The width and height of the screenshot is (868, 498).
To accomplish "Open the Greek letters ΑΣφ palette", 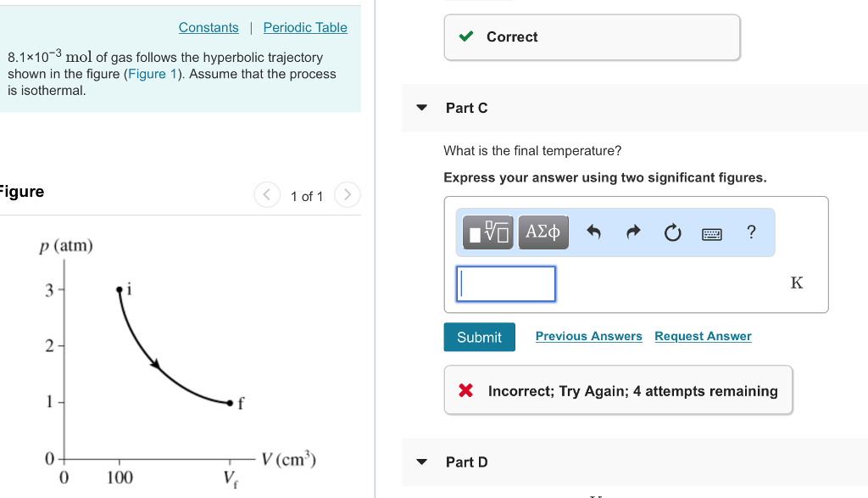I will coord(543,232).
